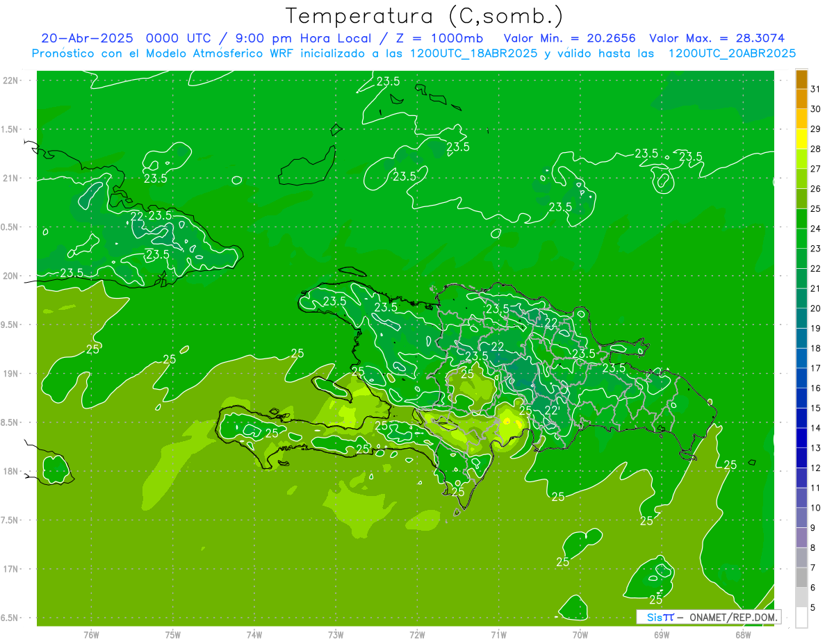Image resolution: width=834 pixels, height=644 pixels.
Task: Select the color bar band between 23 and 24
Action: 801,239
